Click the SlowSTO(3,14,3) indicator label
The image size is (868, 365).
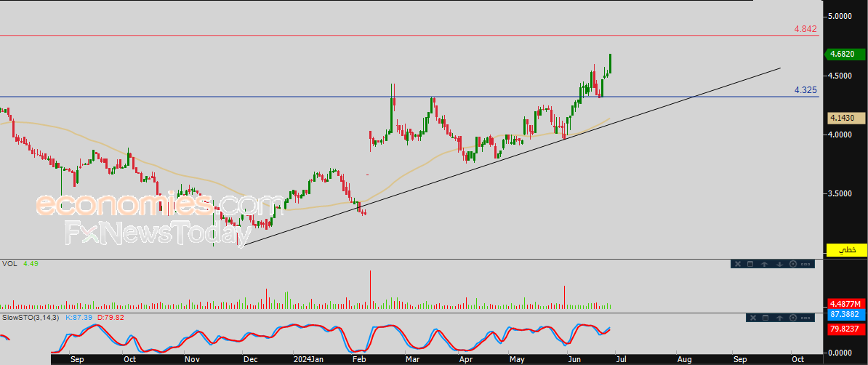31,317
